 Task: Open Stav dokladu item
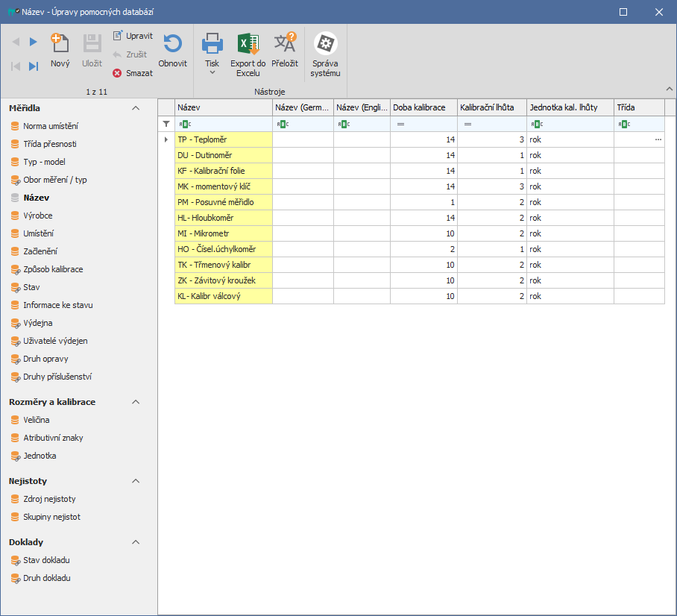coord(40,560)
